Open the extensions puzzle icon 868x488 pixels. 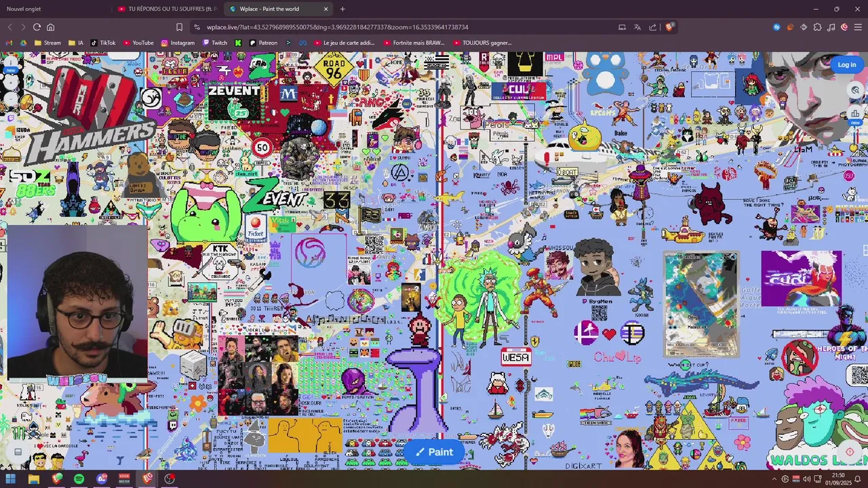[817, 27]
